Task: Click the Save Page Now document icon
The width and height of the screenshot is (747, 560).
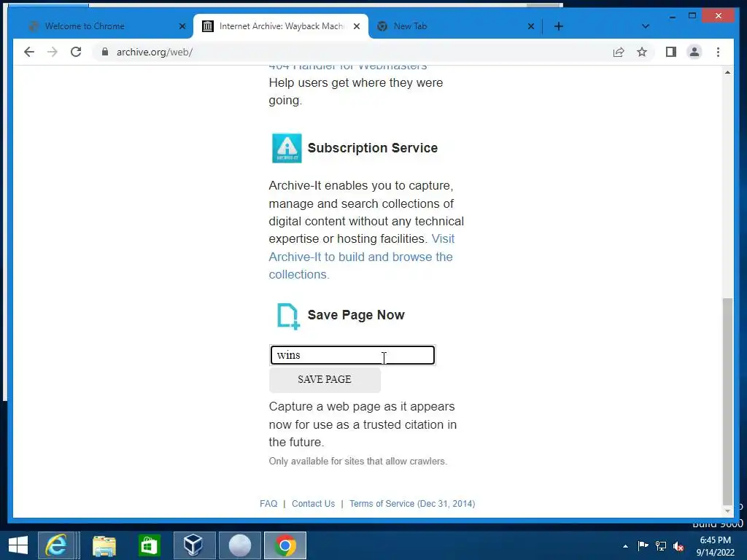Action: tap(288, 316)
